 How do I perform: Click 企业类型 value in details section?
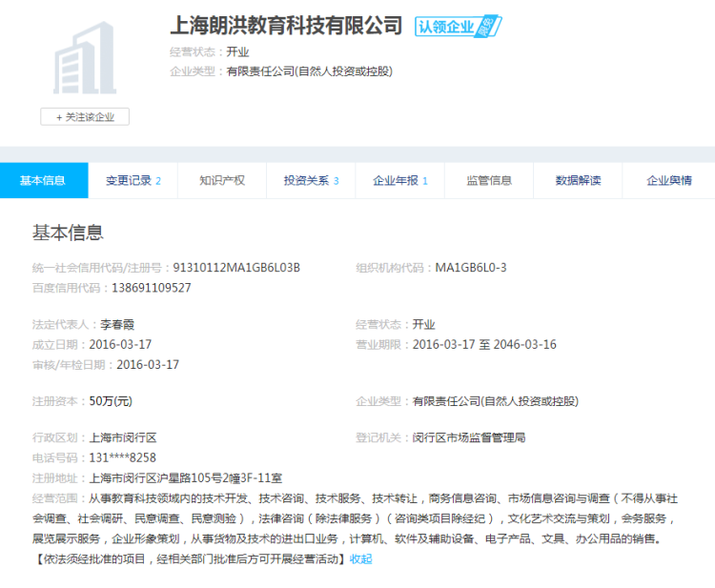[x=495, y=401]
